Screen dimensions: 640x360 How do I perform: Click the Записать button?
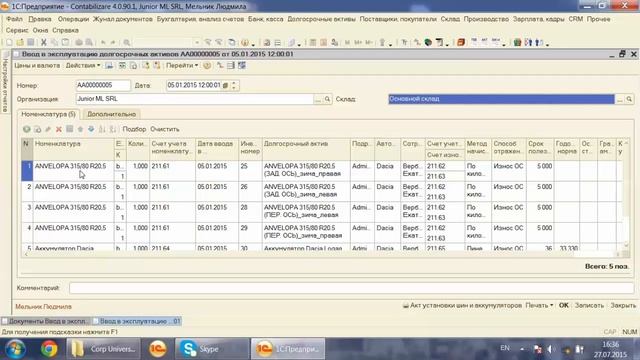(x=589, y=305)
